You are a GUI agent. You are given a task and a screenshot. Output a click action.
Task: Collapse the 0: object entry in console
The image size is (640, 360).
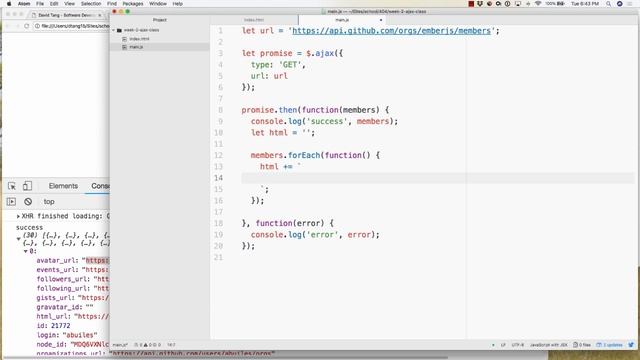[x=25, y=251]
